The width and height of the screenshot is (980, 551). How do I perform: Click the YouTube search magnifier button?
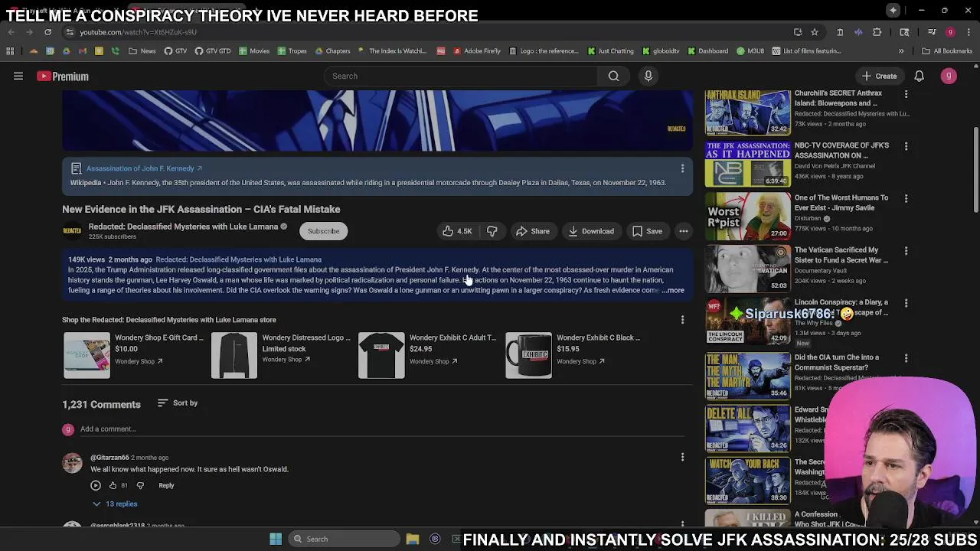click(x=613, y=76)
